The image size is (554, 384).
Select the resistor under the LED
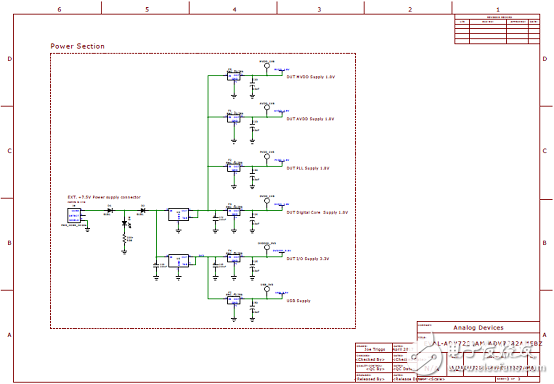124,239
